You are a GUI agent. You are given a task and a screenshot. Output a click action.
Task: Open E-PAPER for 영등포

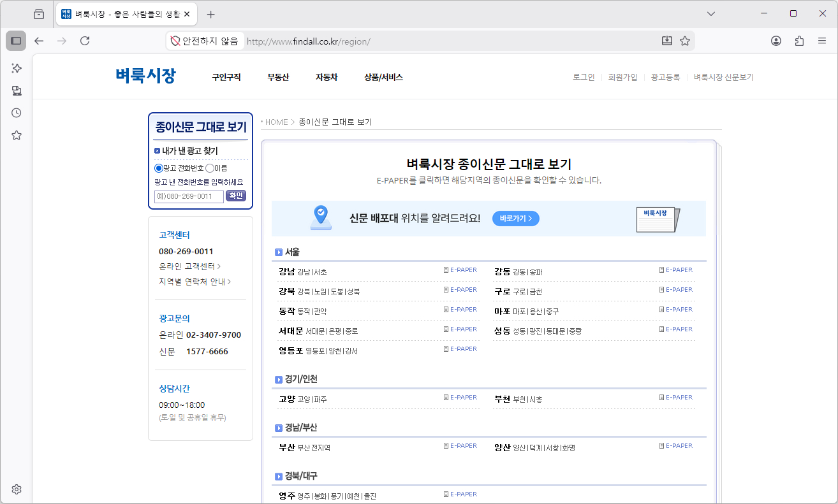[x=460, y=349]
